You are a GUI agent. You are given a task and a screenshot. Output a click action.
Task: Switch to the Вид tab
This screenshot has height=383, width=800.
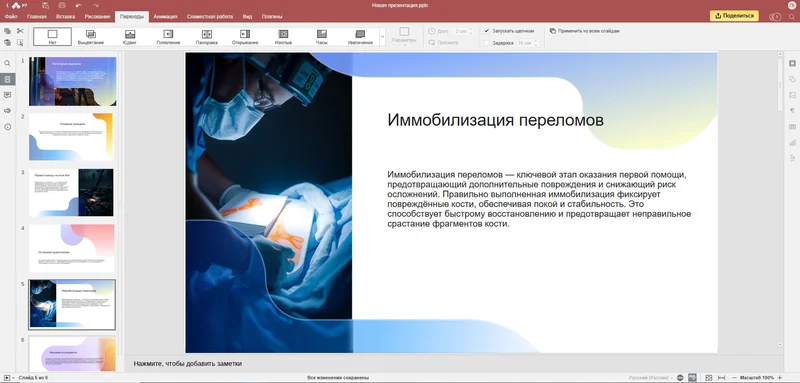pos(247,16)
